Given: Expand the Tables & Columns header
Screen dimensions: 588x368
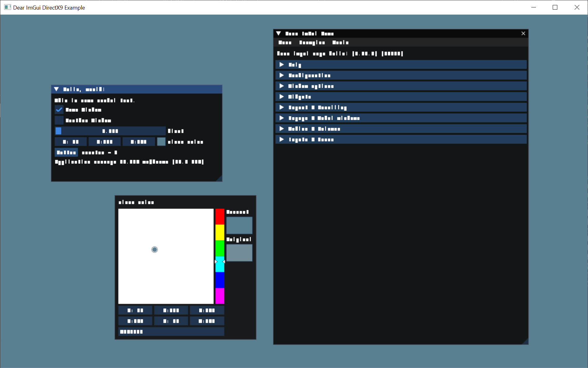Looking at the screenshot, I should [x=401, y=129].
